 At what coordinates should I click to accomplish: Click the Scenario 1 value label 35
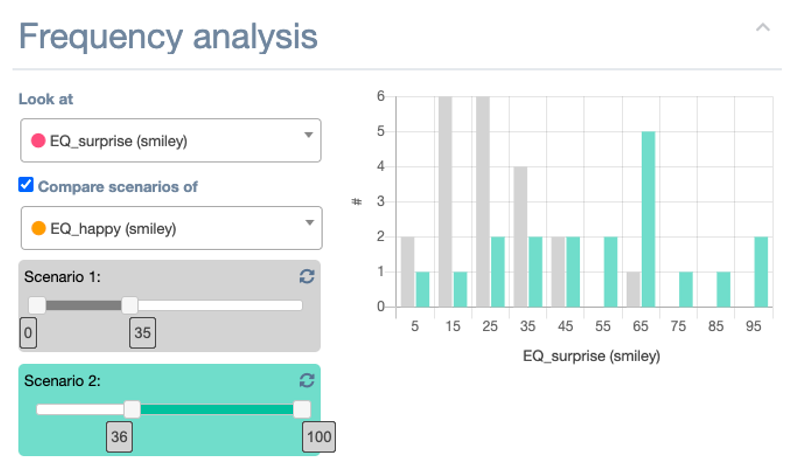point(142,333)
